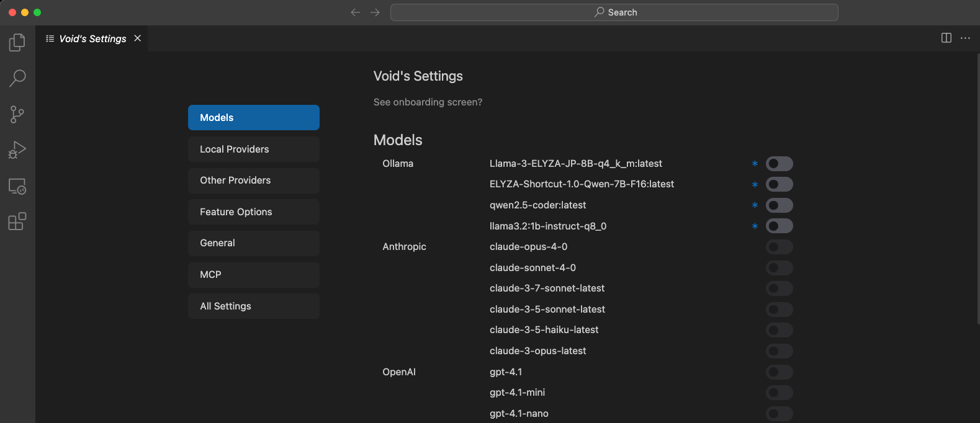The height and width of the screenshot is (423, 980).
Task: Toggle gpt-4.1 model switch
Action: [780, 372]
